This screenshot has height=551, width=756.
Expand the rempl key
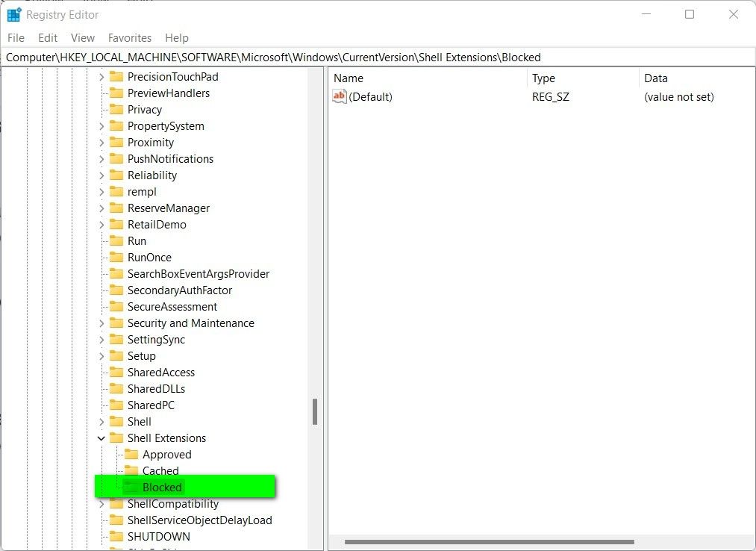tap(101, 192)
